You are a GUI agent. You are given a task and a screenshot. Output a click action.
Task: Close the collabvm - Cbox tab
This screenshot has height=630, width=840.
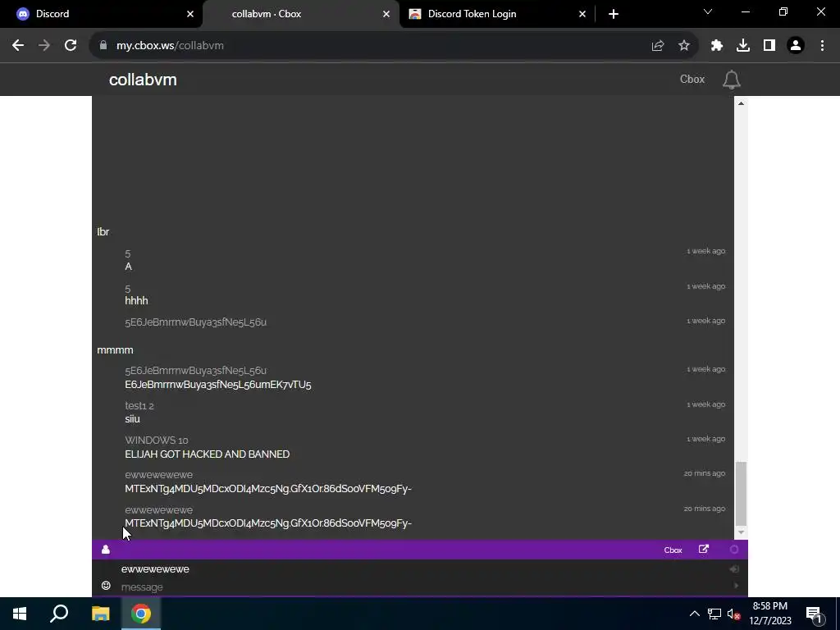coord(386,14)
